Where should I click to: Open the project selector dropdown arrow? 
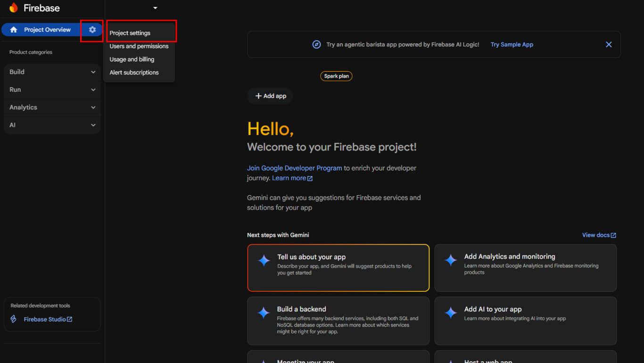155,8
